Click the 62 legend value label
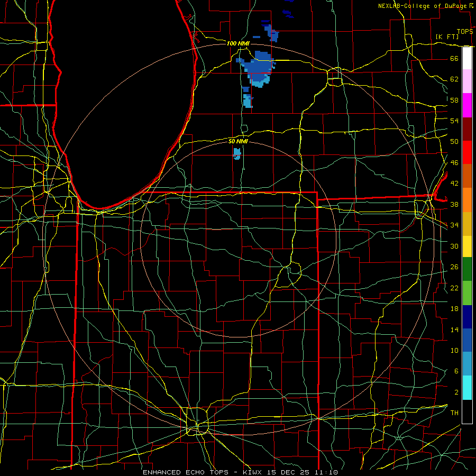476x476 pixels. coord(454,79)
